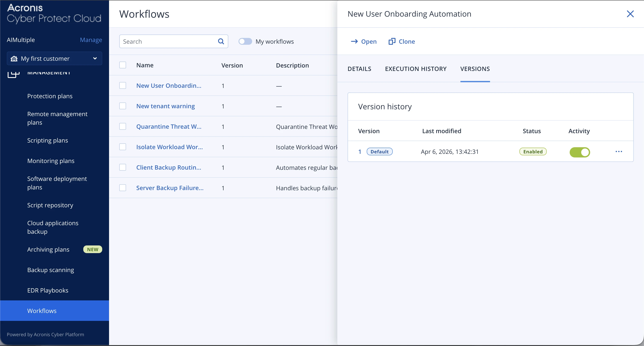Open the Quarantine Threat W... workflow

tap(168, 127)
